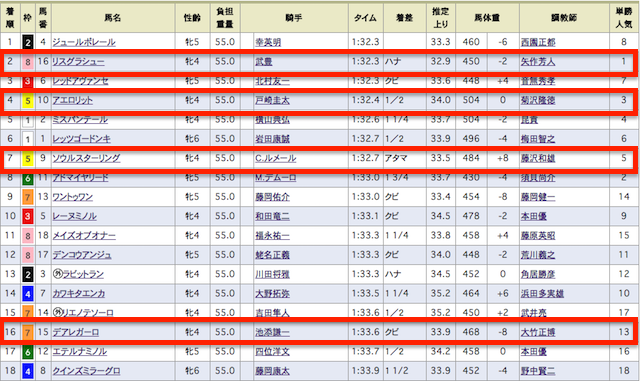
Task: Click green frame box in エテルナミノル row
Action: [x=27, y=352]
